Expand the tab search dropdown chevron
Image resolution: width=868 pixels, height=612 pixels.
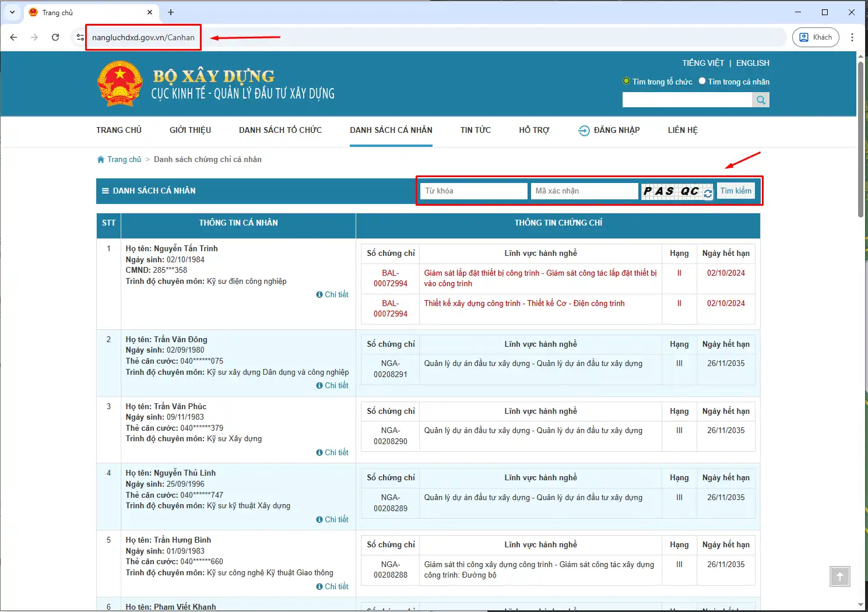point(12,12)
